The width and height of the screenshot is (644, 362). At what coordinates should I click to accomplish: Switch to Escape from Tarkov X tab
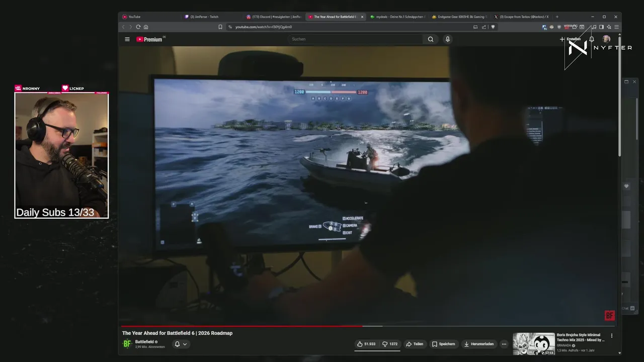[x=521, y=17]
